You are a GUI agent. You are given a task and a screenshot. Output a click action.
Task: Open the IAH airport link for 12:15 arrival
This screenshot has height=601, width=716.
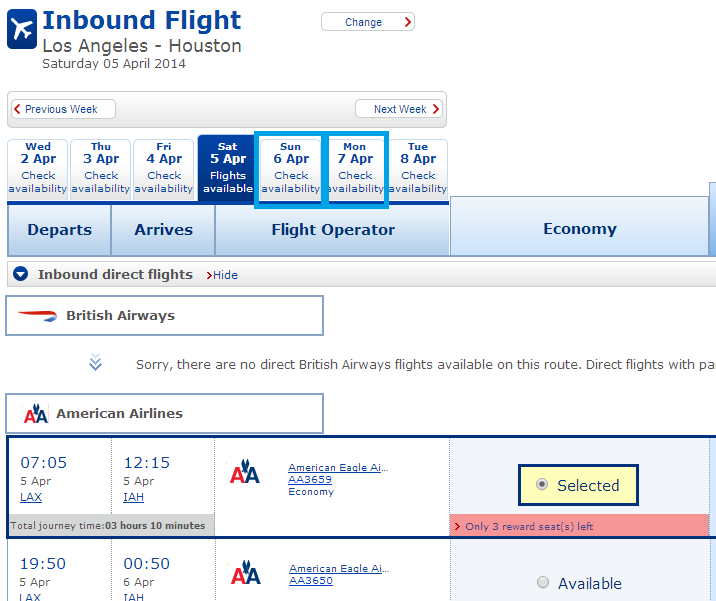[133, 497]
